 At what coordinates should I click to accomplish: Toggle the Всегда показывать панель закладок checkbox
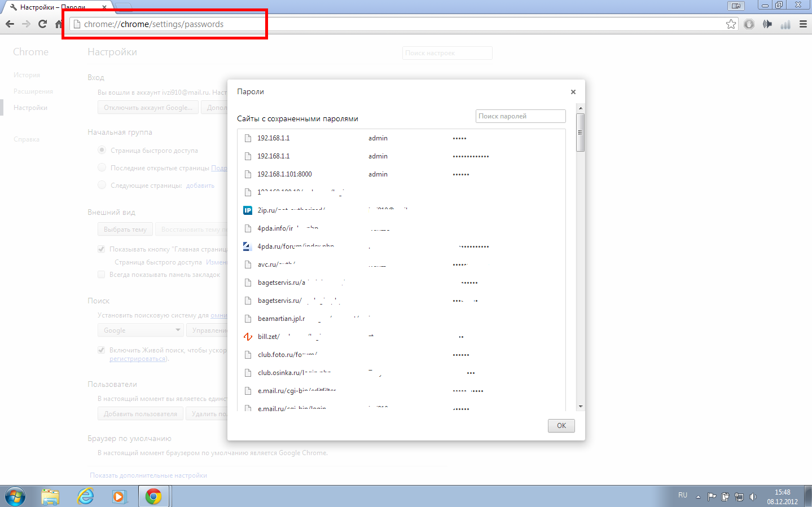(102, 275)
